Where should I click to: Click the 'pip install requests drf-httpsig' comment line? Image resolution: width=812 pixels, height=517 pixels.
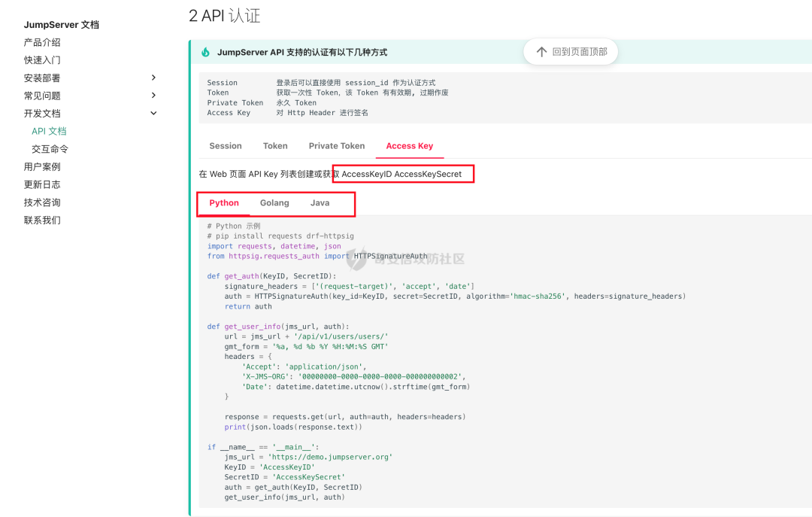coord(280,236)
